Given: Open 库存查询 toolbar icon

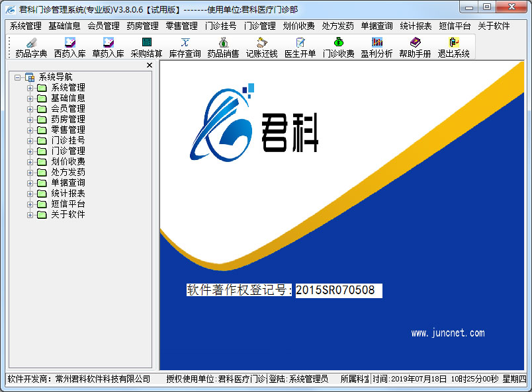Looking at the screenshot, I should coord(185,42).
